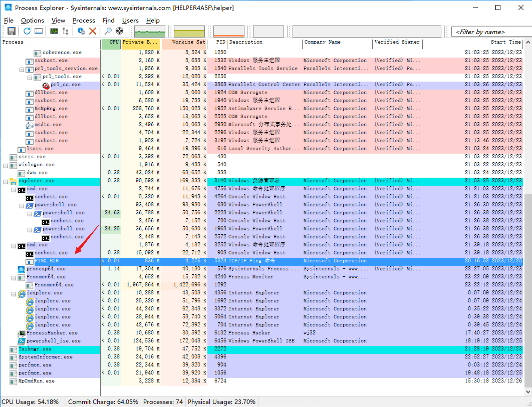Click the Find handle magnifier icon
This screenshot has width=532, height=407.
[108, 31]
